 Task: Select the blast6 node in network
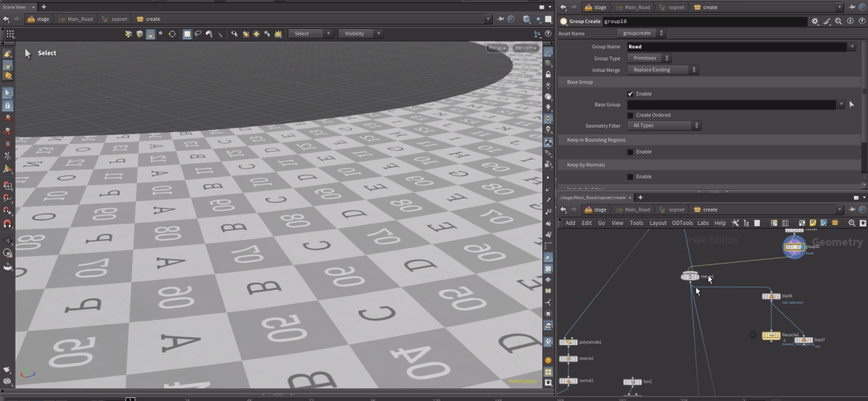point(771,296)
